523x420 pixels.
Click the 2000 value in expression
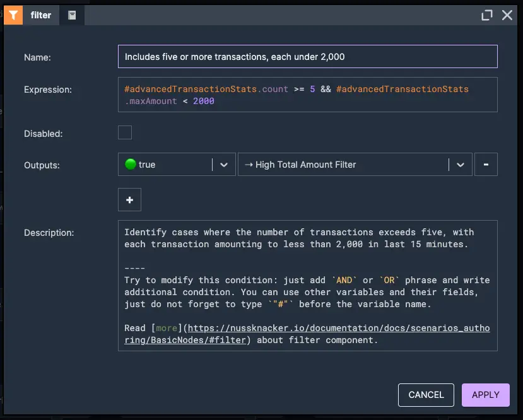[x=204, y=101]
